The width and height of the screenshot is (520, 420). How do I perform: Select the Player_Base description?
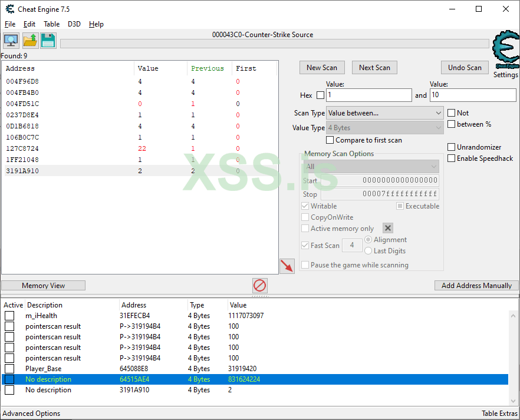(44, 369)
